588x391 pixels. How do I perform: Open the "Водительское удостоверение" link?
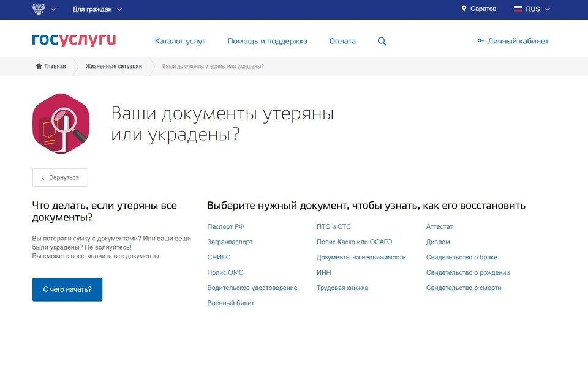(252, 288)
